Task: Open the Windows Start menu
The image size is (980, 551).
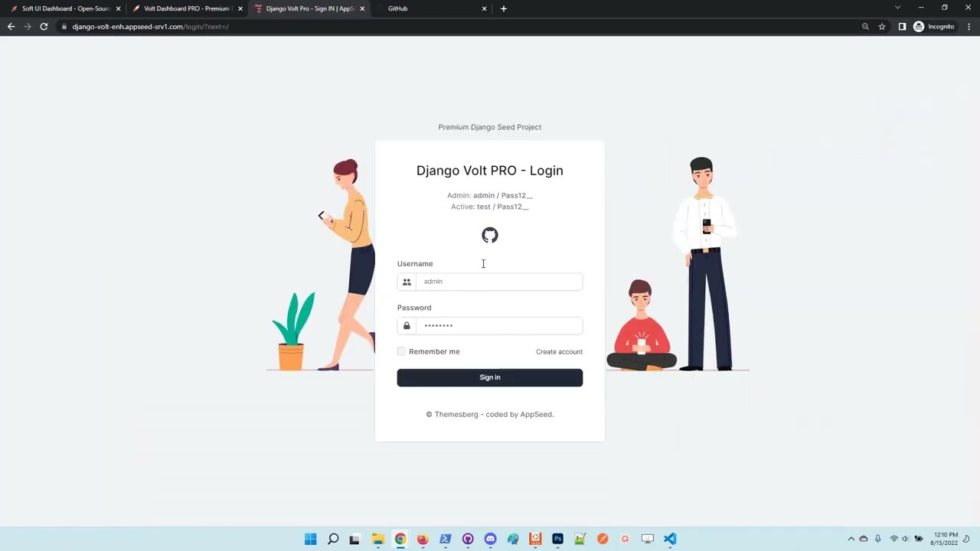Action: click(x=310, y=539)
